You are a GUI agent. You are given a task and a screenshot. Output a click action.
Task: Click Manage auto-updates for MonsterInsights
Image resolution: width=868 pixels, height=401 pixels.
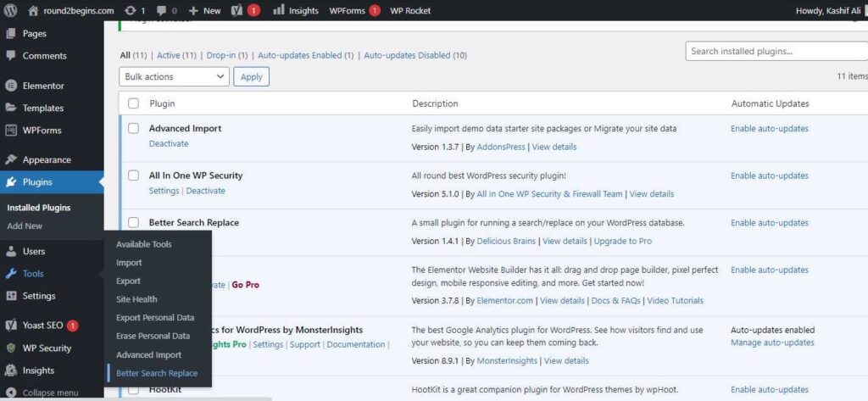[x=772, y=343]
